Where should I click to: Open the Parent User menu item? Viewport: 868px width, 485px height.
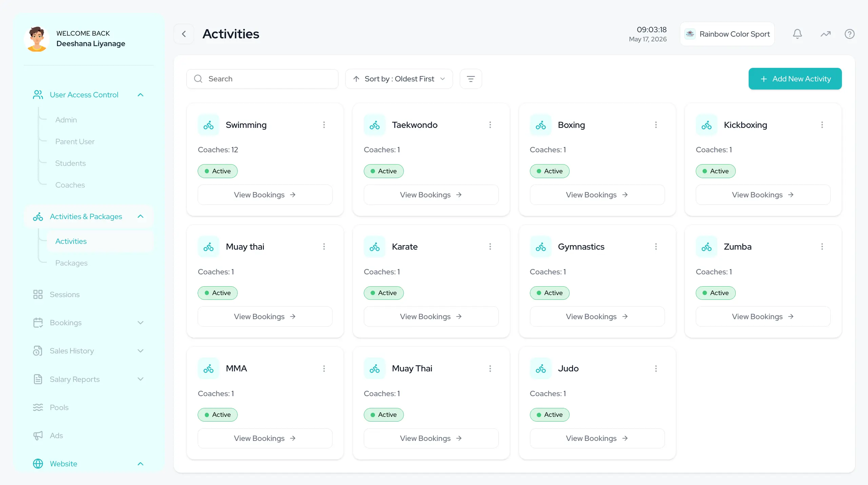[75, 141]
